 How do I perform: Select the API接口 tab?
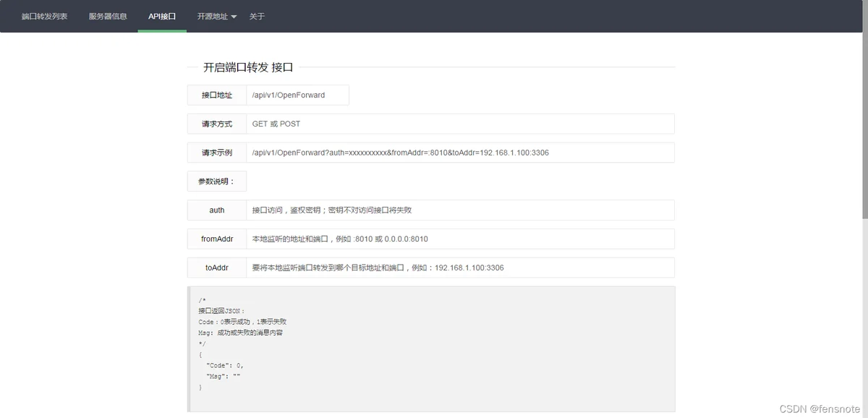[162, 16]
